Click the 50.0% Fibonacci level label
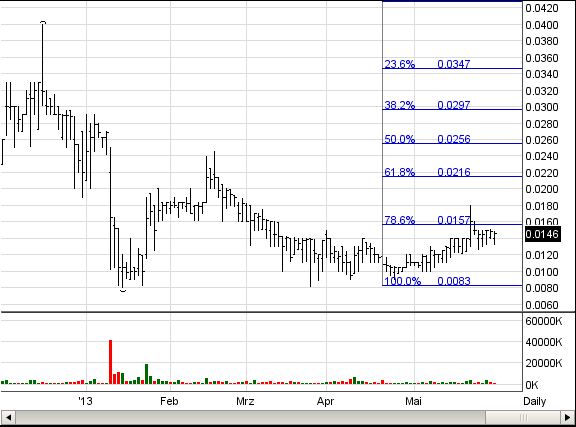Screen dimensions: 576x427 pos(399,139)
